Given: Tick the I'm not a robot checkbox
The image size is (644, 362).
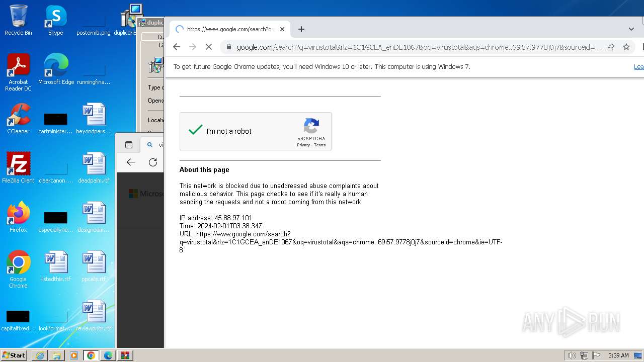Looking at the screenshot, I should tap(195, 131).
